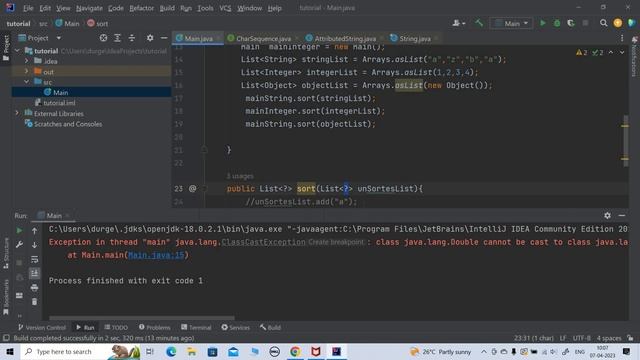Expand the .idea folder
The width and height of the screenshot is (640, 360).
27,61
